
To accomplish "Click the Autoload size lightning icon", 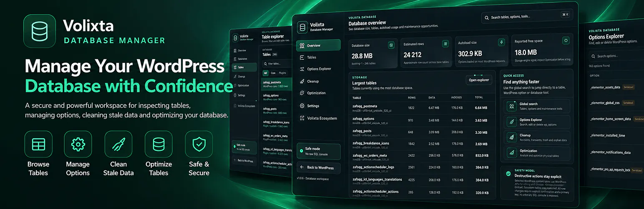I will [x=501, y=42].
